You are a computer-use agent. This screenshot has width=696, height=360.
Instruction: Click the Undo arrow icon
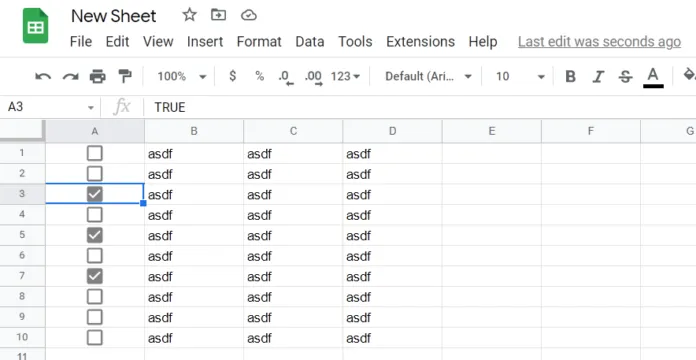pyautogui.click(x=43, y=77)
